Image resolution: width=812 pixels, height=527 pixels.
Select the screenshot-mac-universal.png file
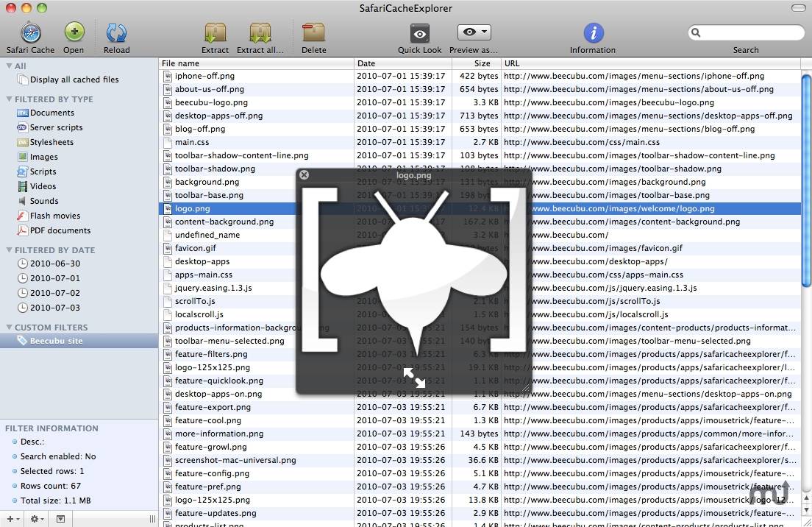coord(235,460)
